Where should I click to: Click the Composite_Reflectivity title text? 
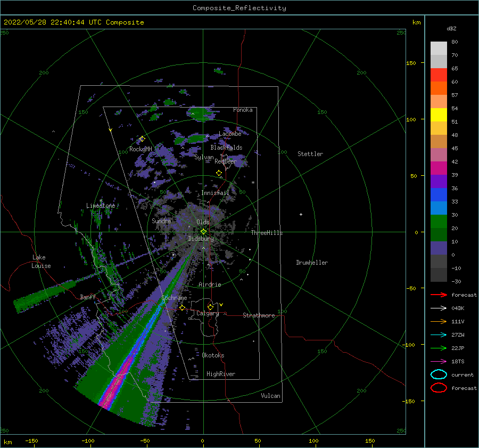pos(239,8)
